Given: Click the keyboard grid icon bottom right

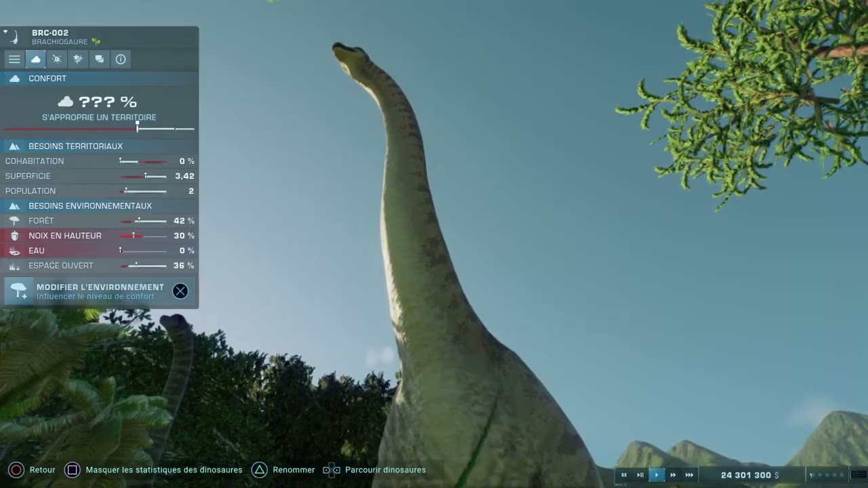Looking at the screenshot, I should click(859, 475).
